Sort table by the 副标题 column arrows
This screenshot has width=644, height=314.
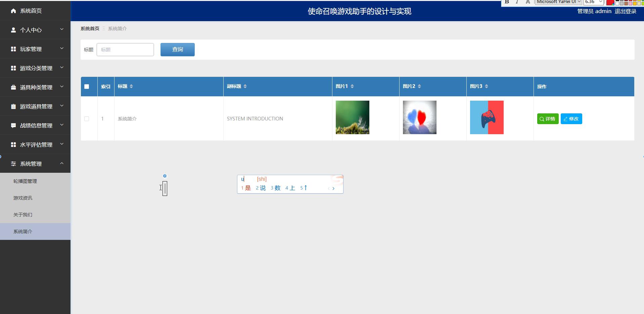[x=245, y=86]
